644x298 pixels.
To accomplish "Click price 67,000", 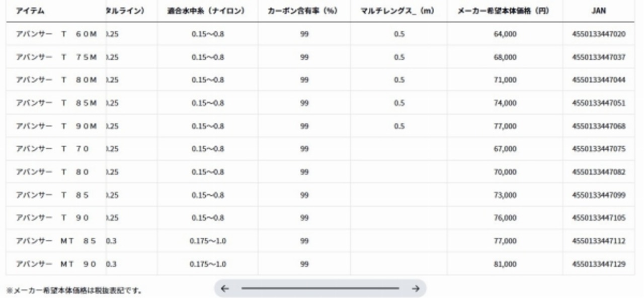I will point(505,149).
